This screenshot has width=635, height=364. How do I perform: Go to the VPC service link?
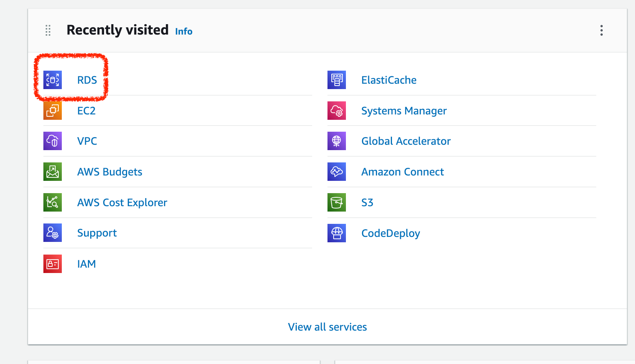coord(87,141)
